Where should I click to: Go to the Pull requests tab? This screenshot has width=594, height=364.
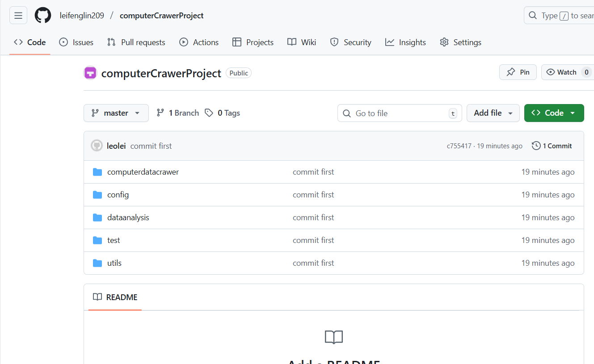click(136, 42)
